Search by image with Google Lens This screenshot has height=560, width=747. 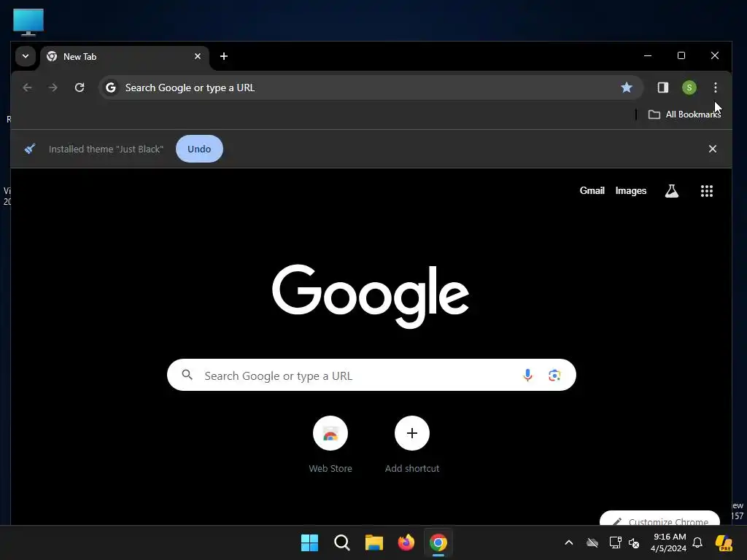[554, 376]
